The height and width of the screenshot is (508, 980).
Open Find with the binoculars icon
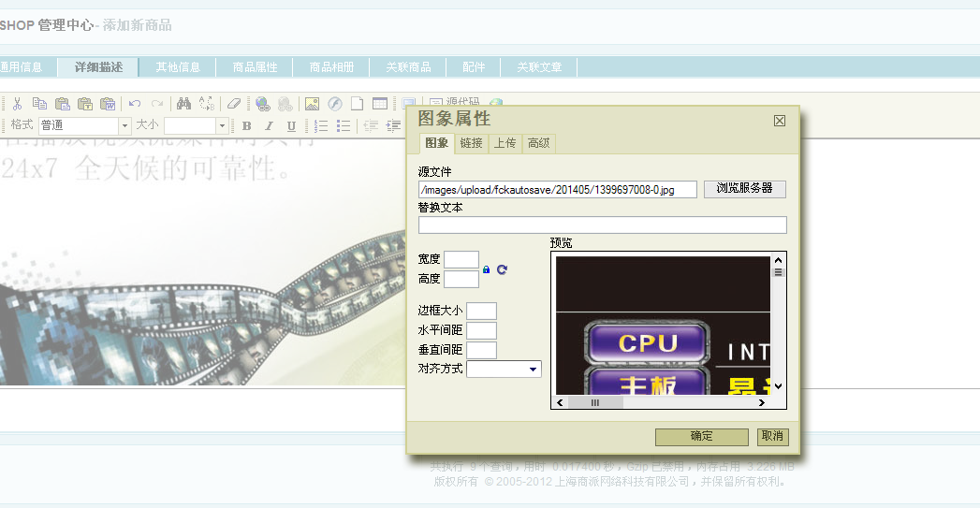pos(183,104)
